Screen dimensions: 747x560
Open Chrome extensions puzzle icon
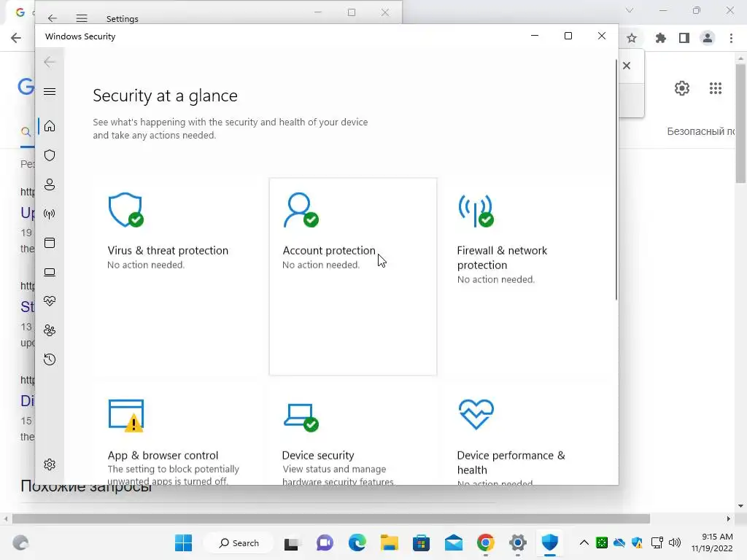pyautogui.click(x=660, y=38)
